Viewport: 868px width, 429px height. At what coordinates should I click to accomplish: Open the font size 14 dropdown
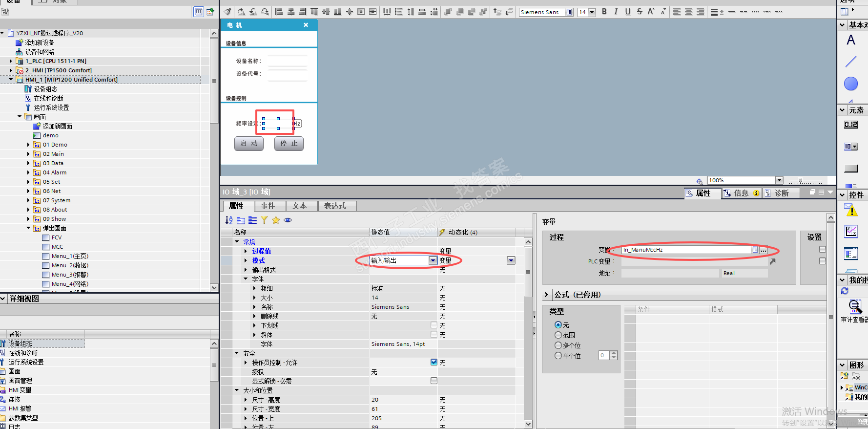tap(592, 12)
